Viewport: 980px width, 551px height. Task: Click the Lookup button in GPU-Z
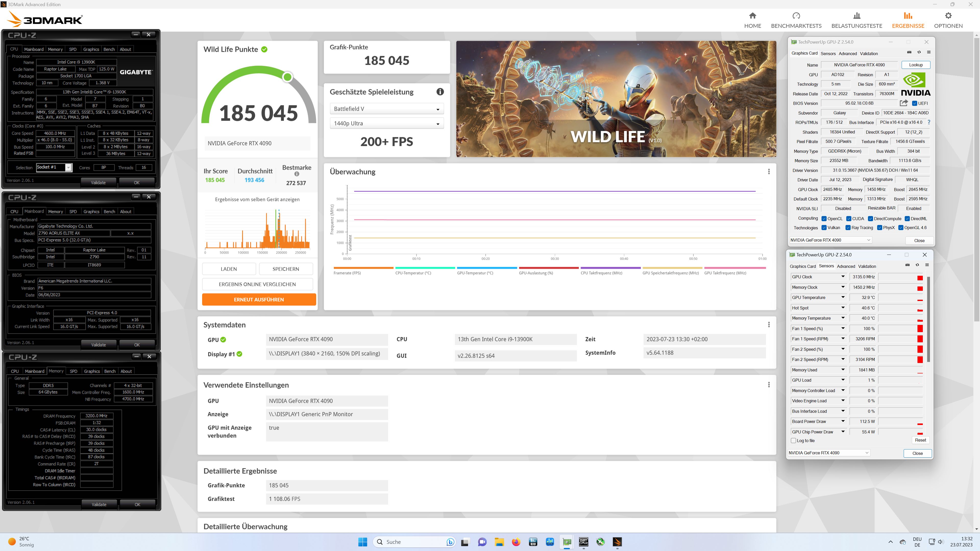916,65
